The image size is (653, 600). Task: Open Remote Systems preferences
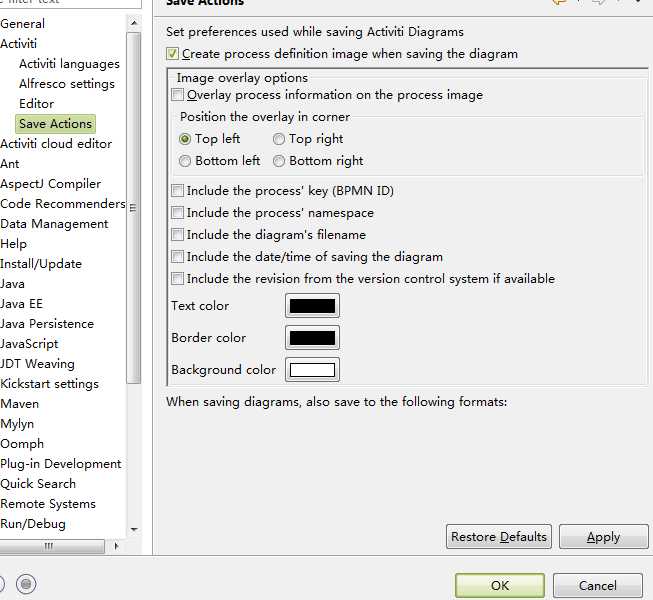(x=48, y=503)
